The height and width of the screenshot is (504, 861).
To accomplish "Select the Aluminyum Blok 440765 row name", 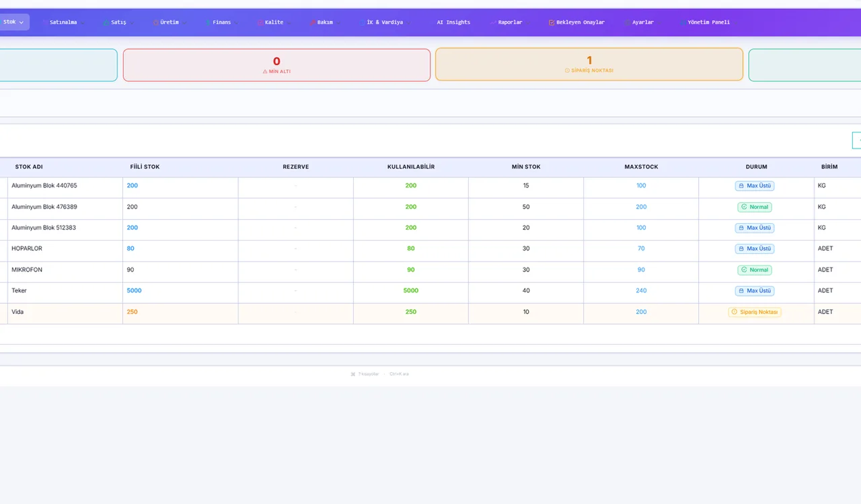I will pyautogui.click(x=44, y=185).
